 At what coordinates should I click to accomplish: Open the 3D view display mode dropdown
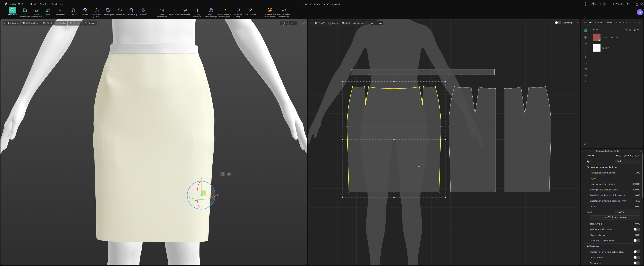coord(284,23)
